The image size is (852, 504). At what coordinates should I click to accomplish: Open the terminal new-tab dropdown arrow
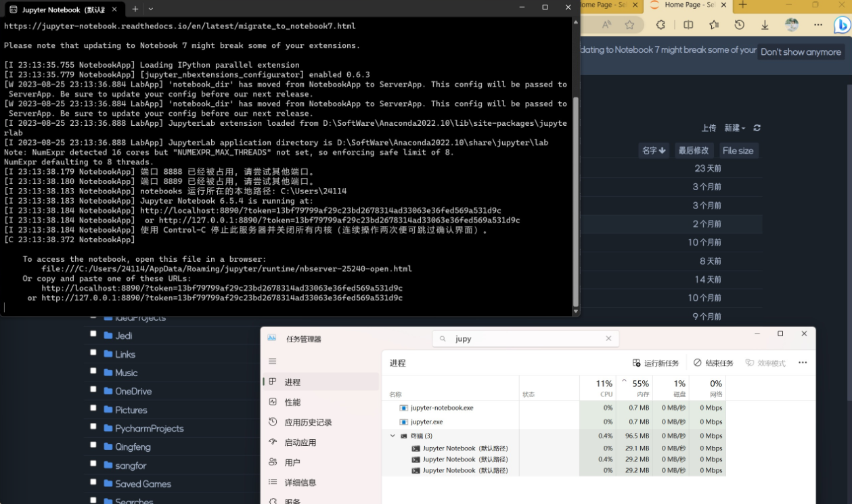coord(150,9)
